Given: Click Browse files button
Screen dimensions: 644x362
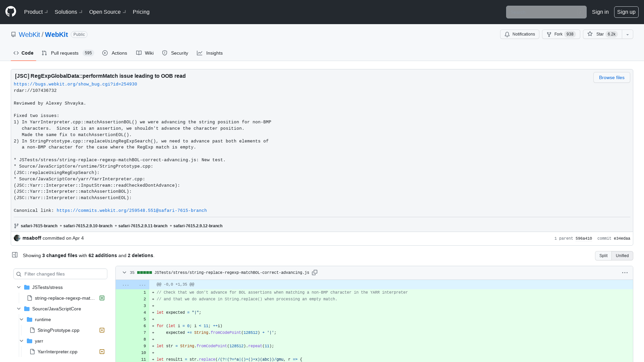Looking at the screenshot, I should [612, 77].
